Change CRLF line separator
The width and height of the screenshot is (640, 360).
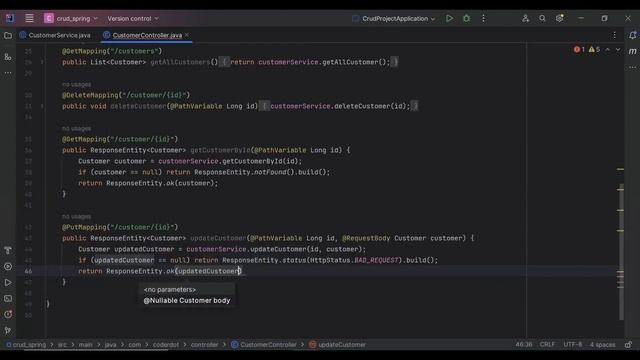point(547,344)
